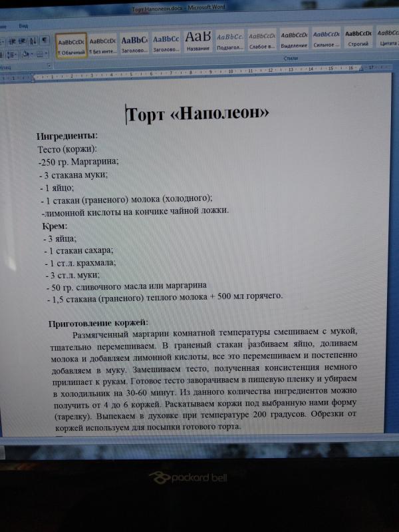Screen dimensions: 399x532
Task: Click the Borders icon
Action: (40, 55)
